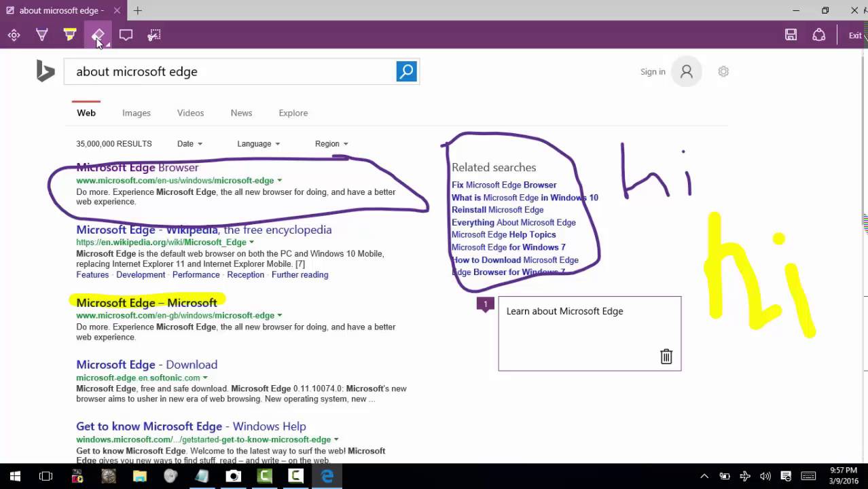
Task: Select the 'about microsoft edge' browser tab
Action: (62, 10)
